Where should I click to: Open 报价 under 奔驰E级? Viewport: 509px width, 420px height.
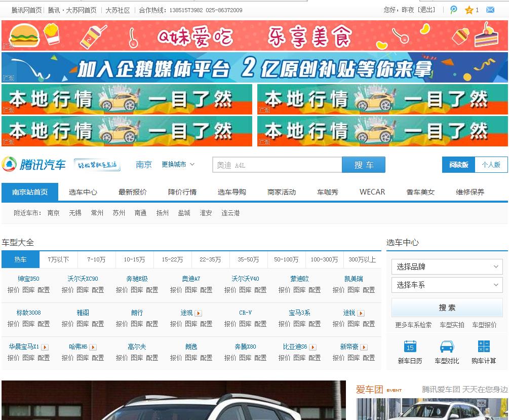pos(122,290)
